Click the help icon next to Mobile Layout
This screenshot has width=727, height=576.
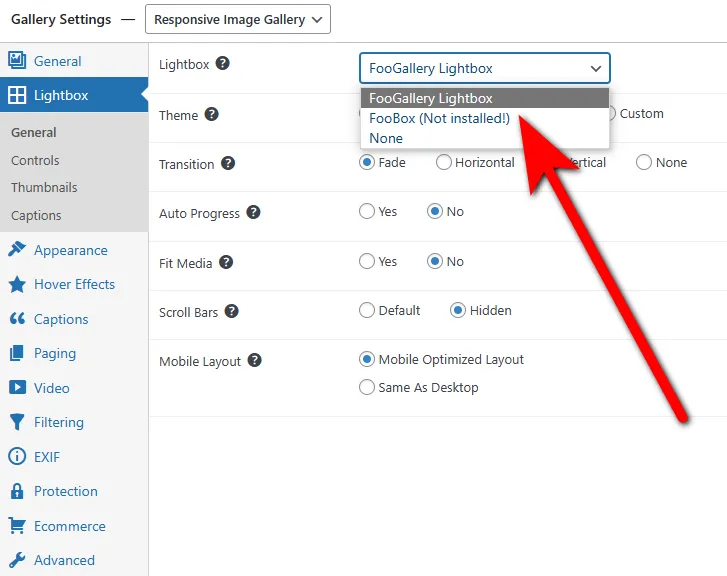tap(255, 360)
